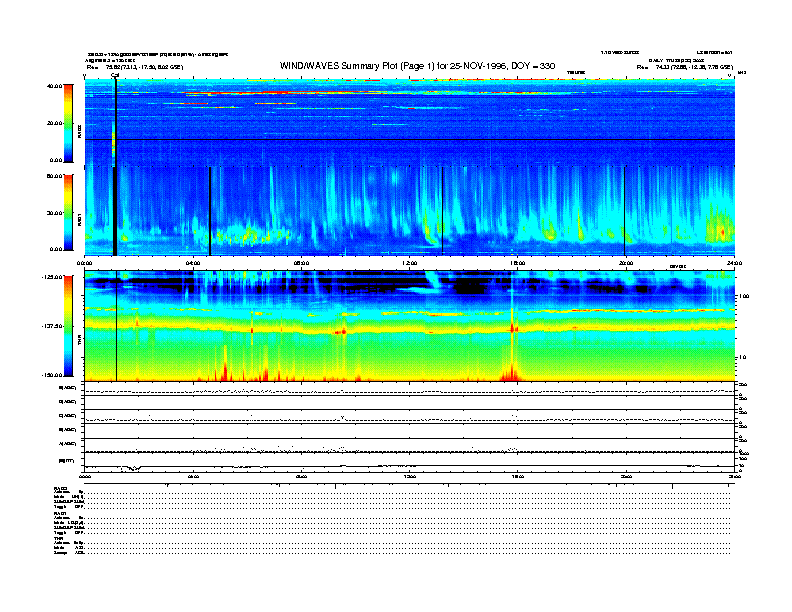Click the -125.00 label on TNR scale
This screenshot has height=612, width=792.
(x=53, y=277)
